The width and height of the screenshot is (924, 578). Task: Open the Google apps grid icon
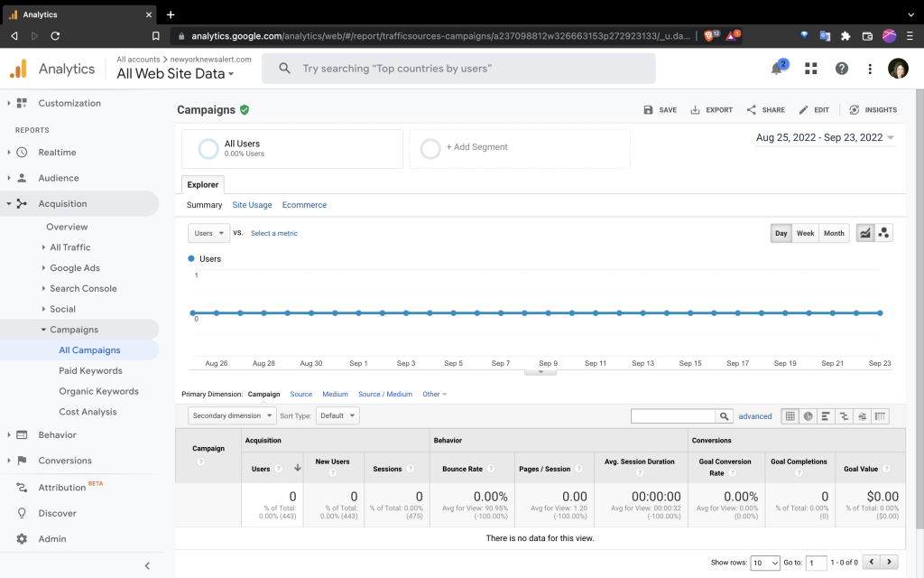pos(811,69)
